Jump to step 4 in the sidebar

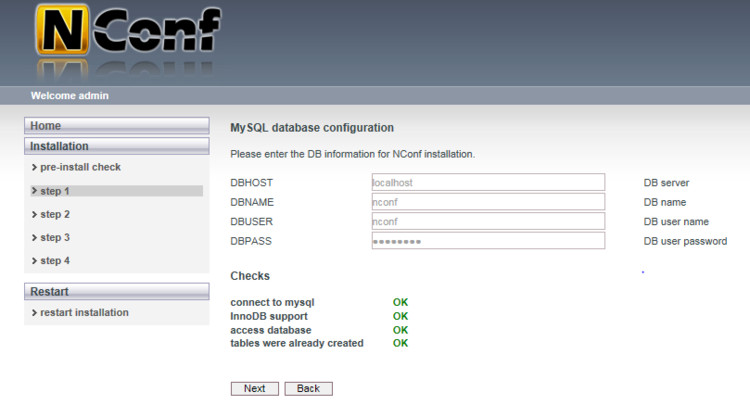point(55,261)
